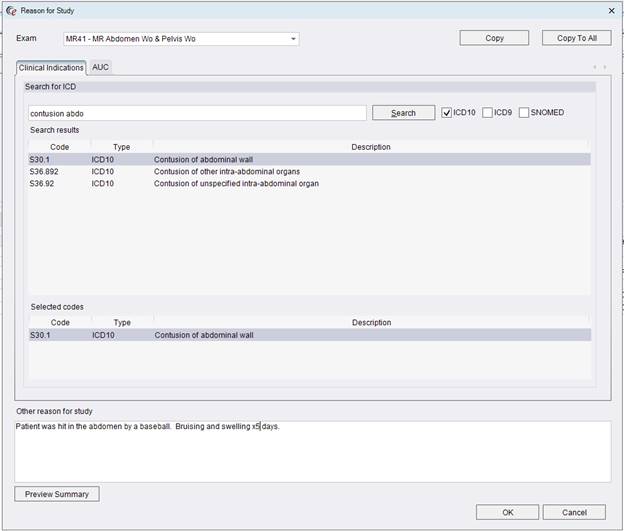Viewport: 624px width, 531px height.
Task: Select the Clinical Indications tab
Action: coord(51,67)
